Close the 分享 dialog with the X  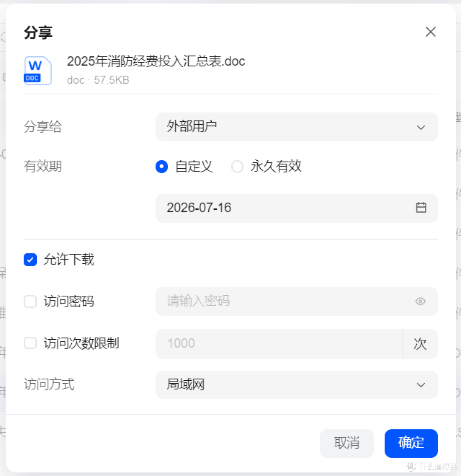coord(430,32)
